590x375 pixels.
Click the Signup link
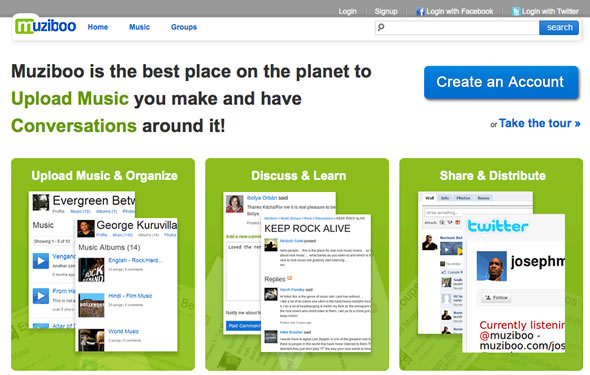386,11
